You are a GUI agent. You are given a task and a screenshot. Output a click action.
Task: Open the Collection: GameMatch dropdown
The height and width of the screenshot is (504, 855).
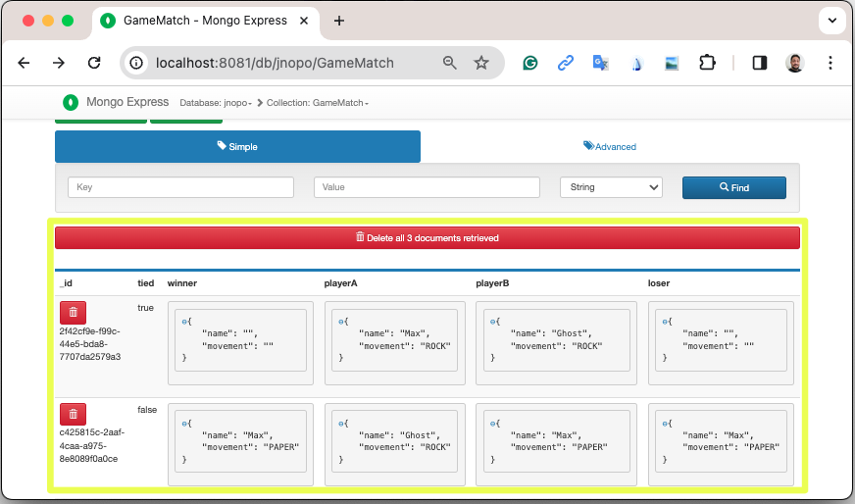318,103
